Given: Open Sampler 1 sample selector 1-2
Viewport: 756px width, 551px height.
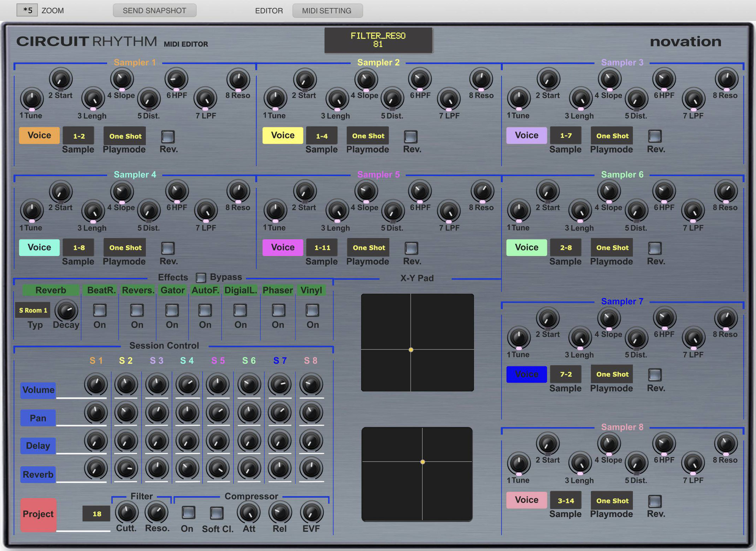Looking at the screenshot, I should coord(79,136).
